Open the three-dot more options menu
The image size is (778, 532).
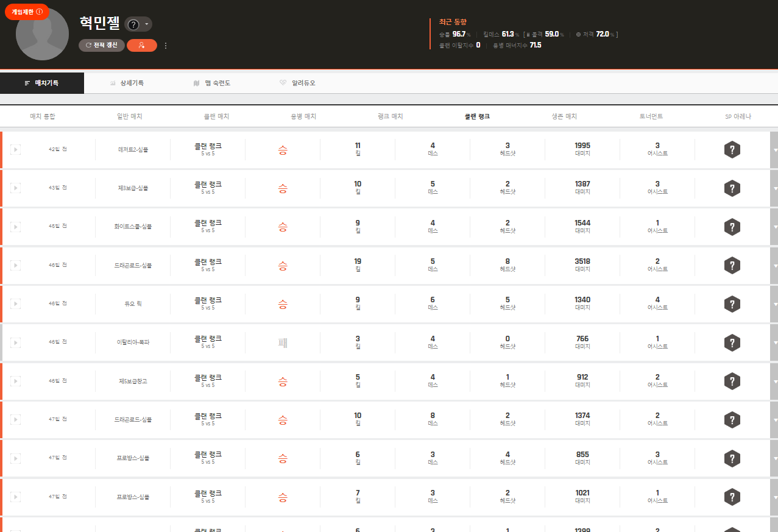(x=165, y=46)
